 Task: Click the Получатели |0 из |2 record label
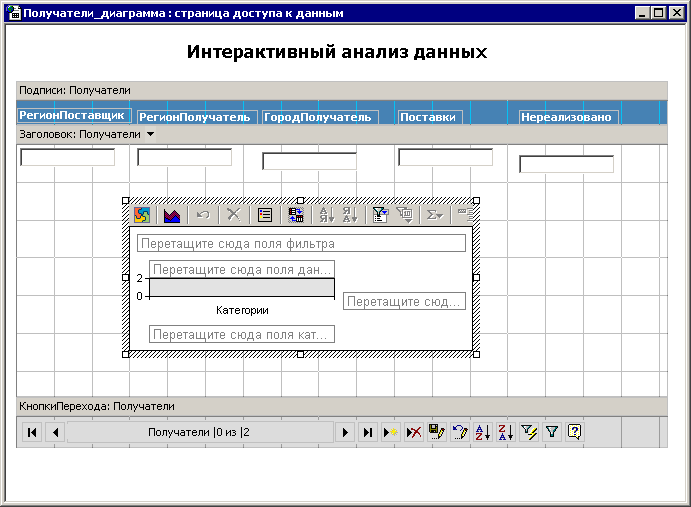coord(199,432)
